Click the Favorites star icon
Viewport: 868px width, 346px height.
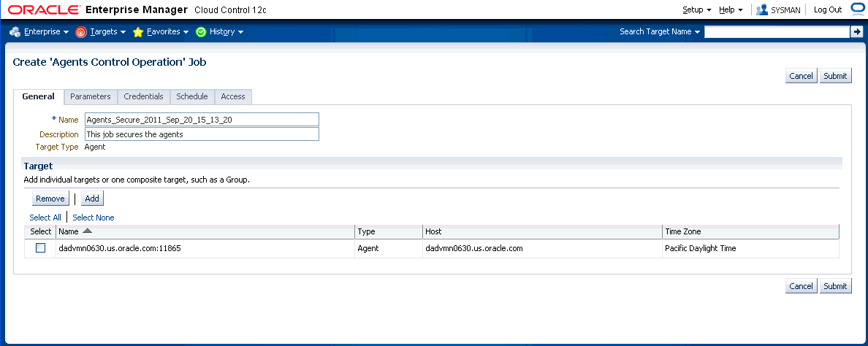click(x=138, y=32)
